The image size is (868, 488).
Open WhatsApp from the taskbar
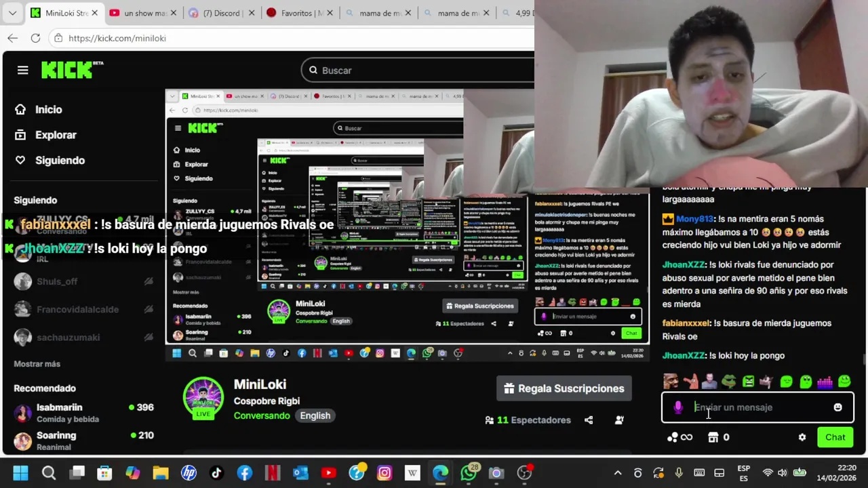point(469,473)
